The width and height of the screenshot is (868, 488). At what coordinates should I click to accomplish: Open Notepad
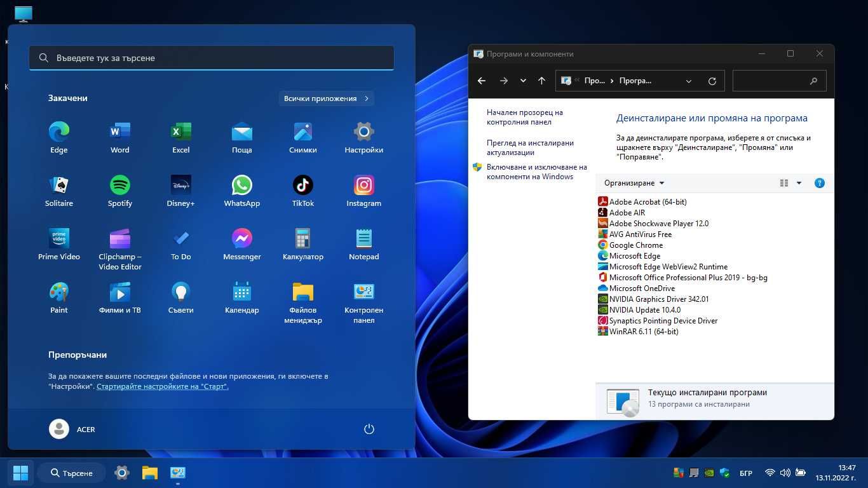364,245
